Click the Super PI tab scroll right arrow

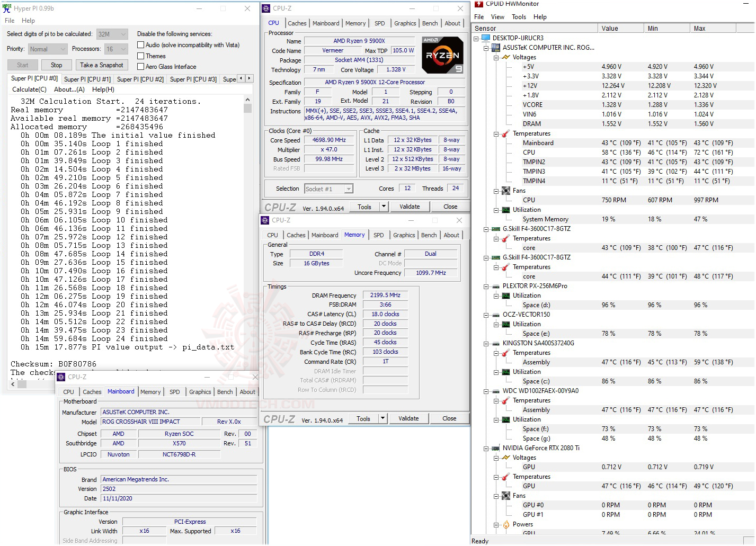(249, 78)
